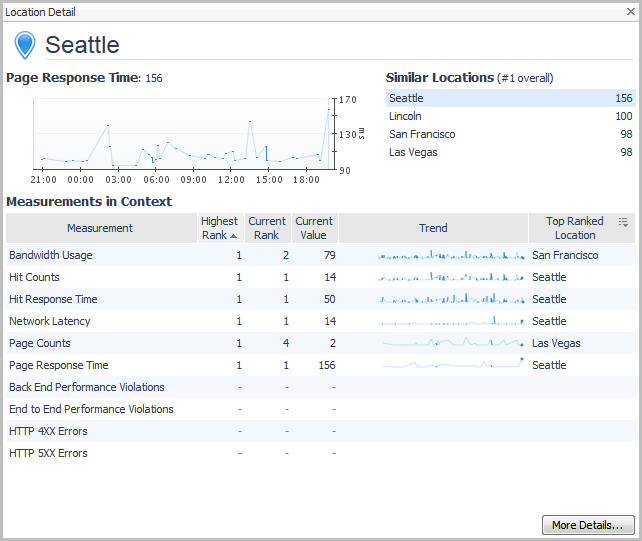Click the More Details button

[x=588, y=525]
